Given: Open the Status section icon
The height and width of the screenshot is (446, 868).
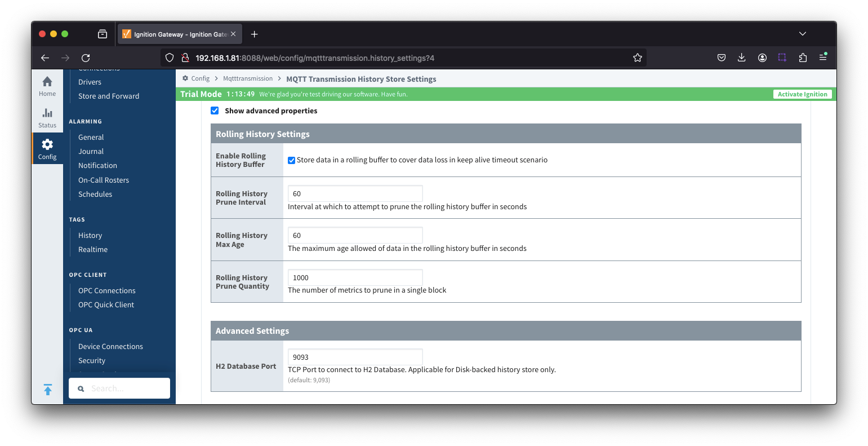Looking at the screenshot, I should click(47, 113).
